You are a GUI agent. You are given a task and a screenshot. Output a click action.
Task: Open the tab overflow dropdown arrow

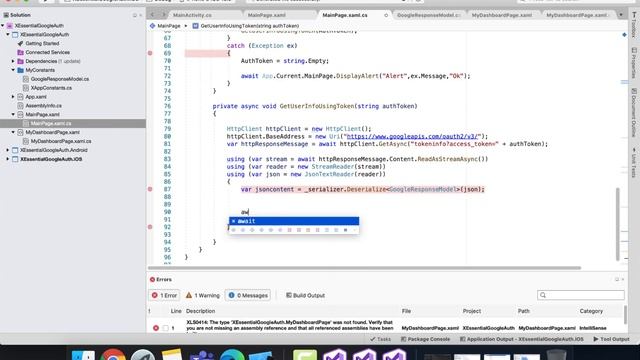(x=621, y=15)
